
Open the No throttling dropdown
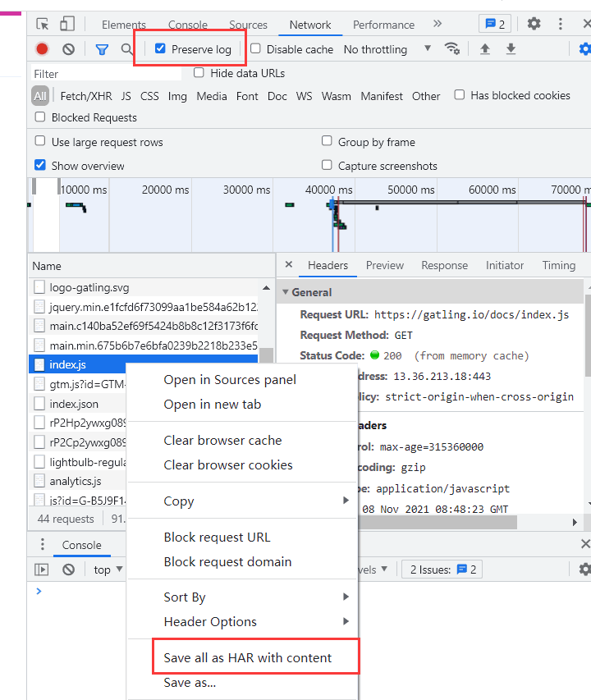pos(387,49)
